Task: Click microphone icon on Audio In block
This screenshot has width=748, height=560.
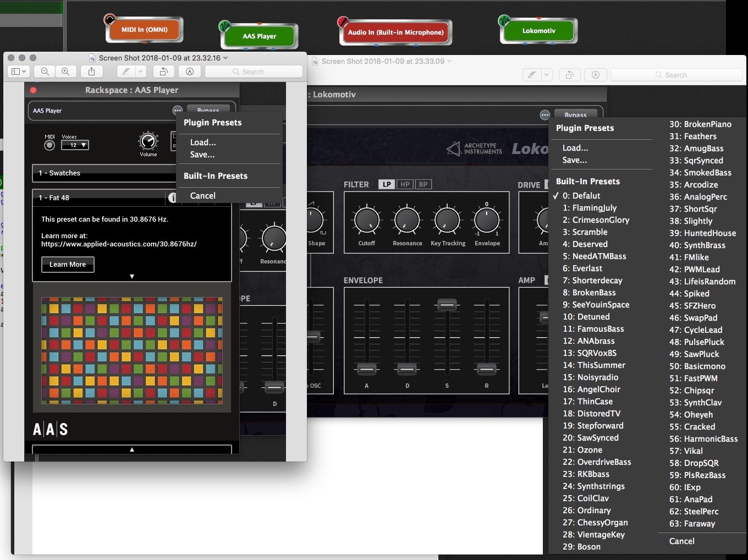Action: (343, 22)
